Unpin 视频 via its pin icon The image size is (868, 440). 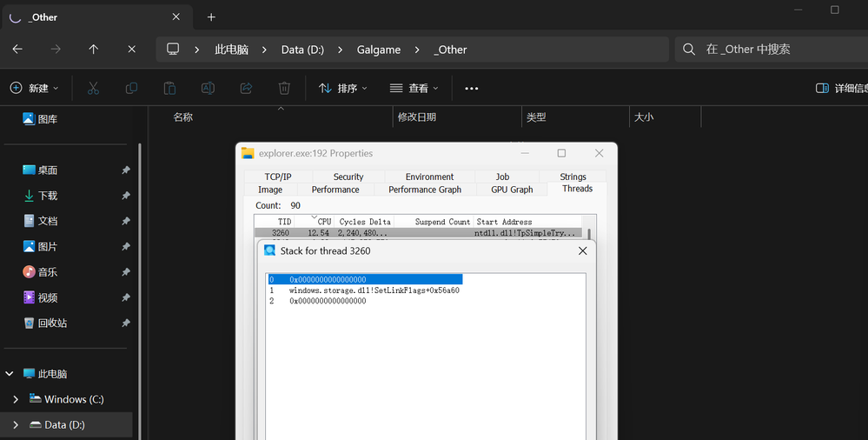(126, 297)
